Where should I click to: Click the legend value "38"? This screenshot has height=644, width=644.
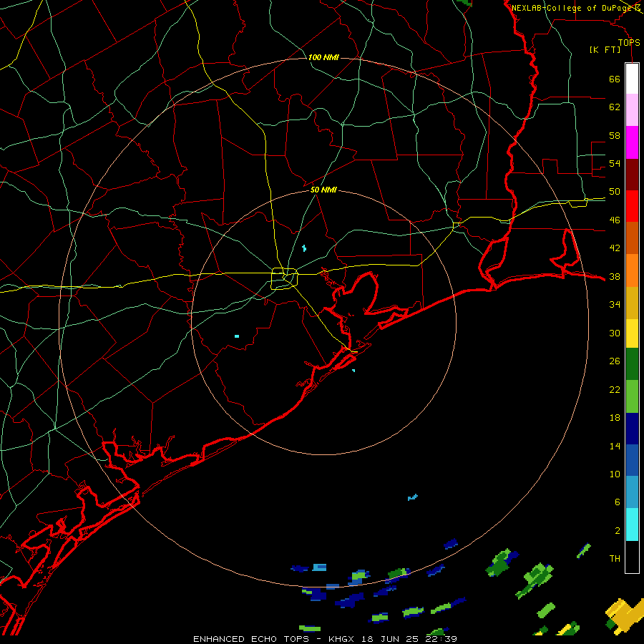[615, 277]
